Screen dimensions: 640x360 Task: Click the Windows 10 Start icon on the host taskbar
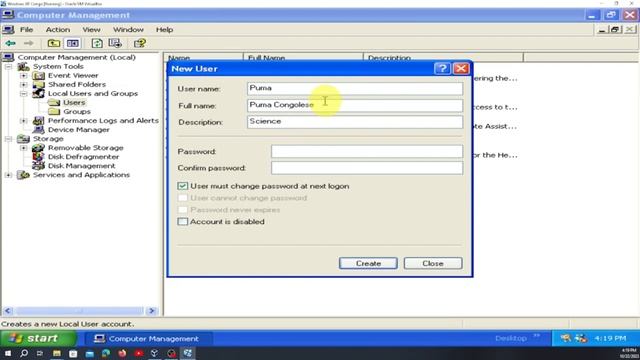pos(8,353)
